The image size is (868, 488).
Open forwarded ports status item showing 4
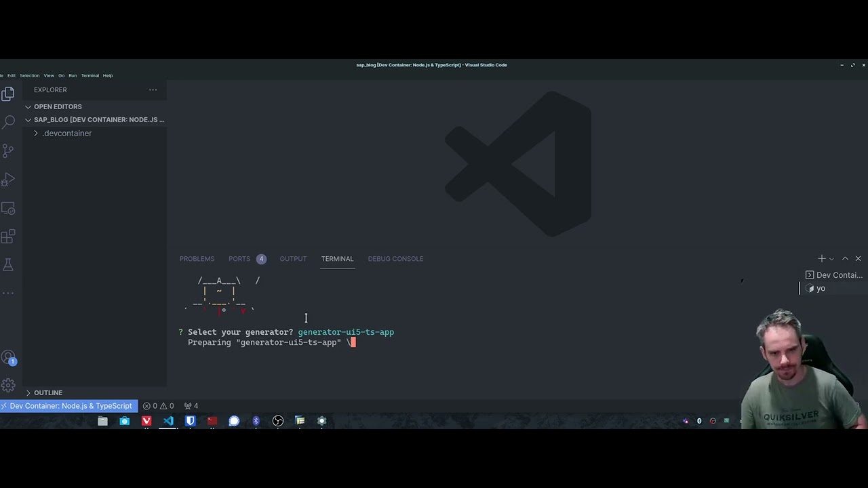(x=191, y=406)
